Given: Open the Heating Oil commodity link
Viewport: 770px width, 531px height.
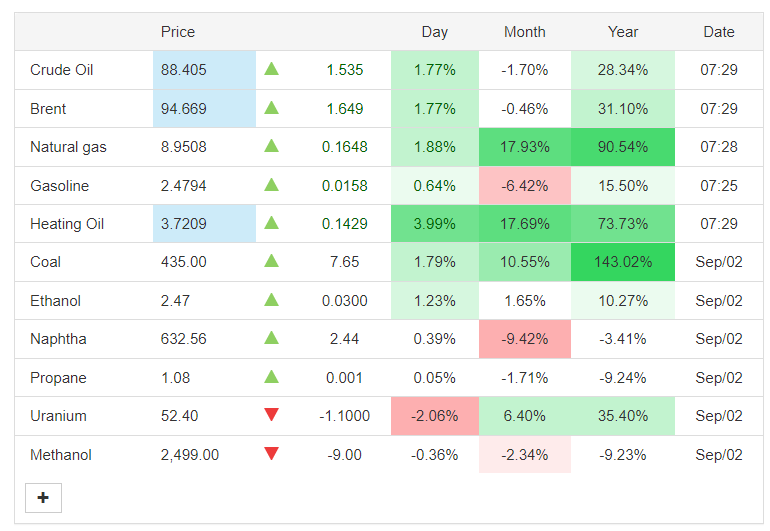Looking at the screenshot, I should click(x=67, y=224).
